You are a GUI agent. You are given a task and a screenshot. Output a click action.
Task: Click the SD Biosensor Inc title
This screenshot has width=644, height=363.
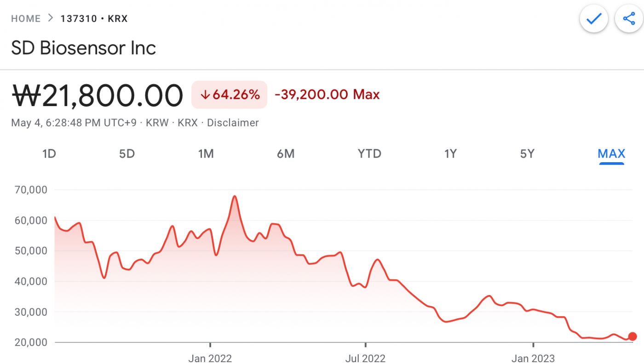point(84,48)
